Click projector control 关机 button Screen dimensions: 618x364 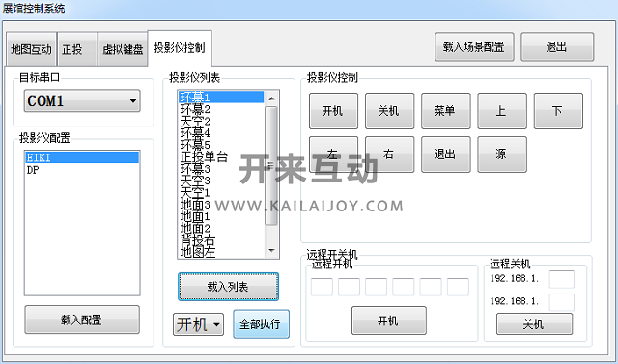coord(389,111)
